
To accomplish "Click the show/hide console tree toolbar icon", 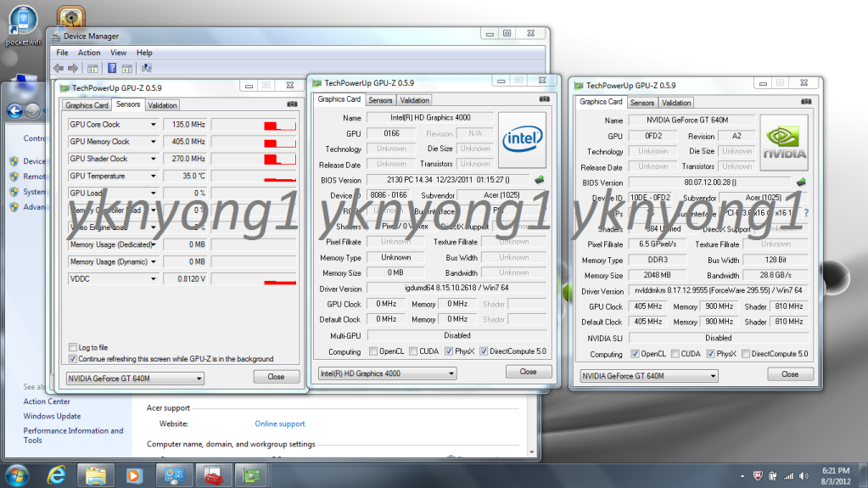I will point(92,68).
